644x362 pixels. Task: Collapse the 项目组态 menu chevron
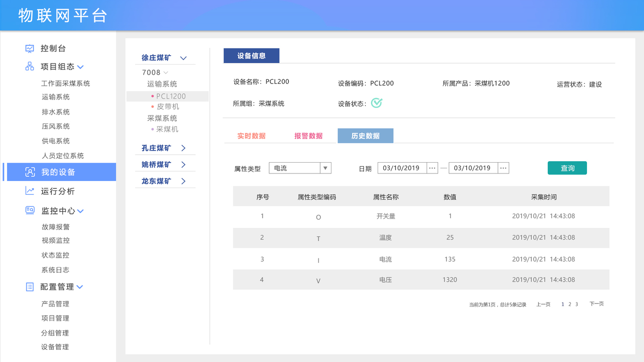pyautogui.click(x=80, y=67)
